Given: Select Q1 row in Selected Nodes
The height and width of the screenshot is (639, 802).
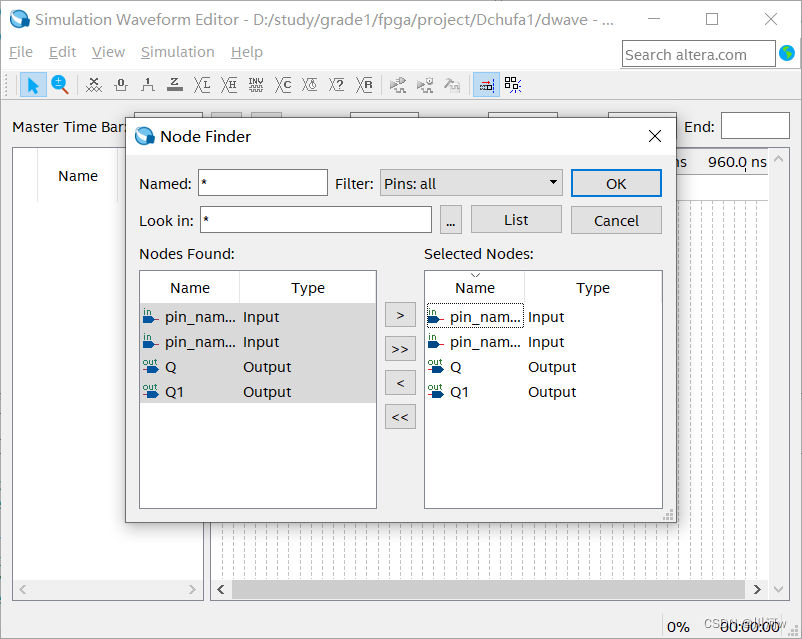Looking at the screenshot, I should (x=543, y=392).
